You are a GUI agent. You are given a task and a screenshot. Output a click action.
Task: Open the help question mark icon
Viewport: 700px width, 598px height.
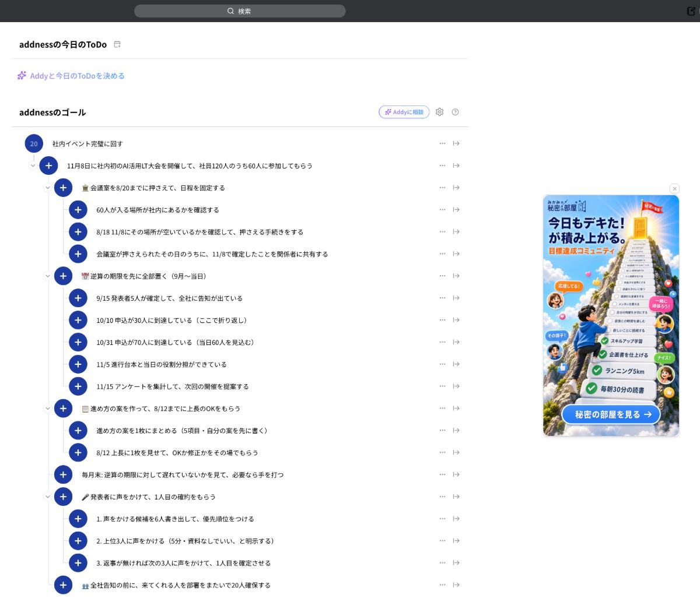(x=456, y=112)
